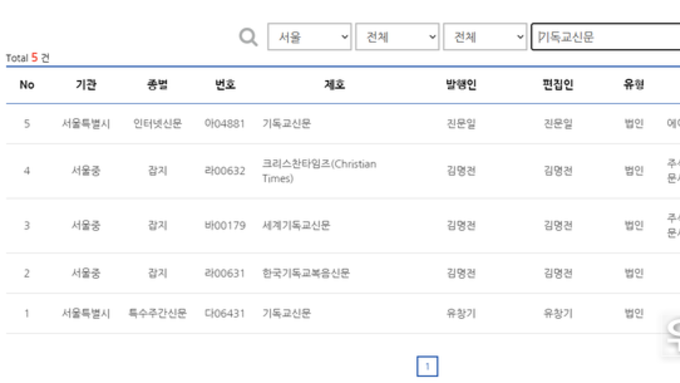Click the 발행인 column header
This screenshot has height=383, width=680.
click(461, 85)
